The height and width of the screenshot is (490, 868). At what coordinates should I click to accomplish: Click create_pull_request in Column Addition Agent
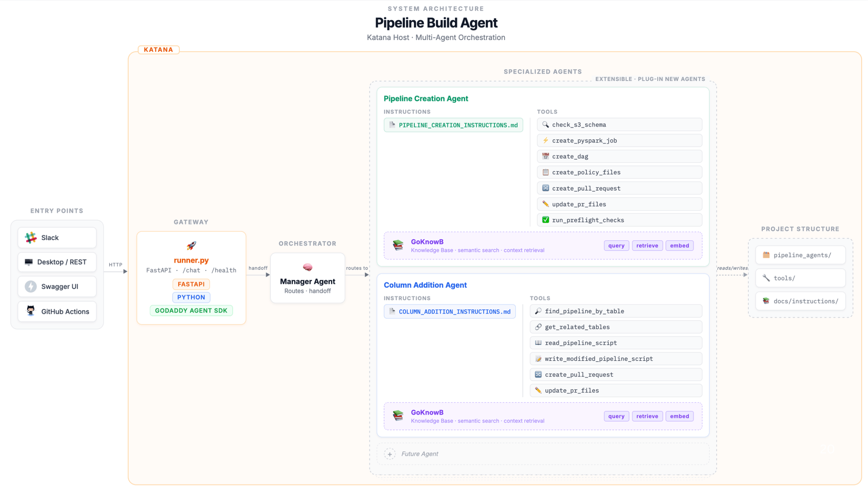616,374
